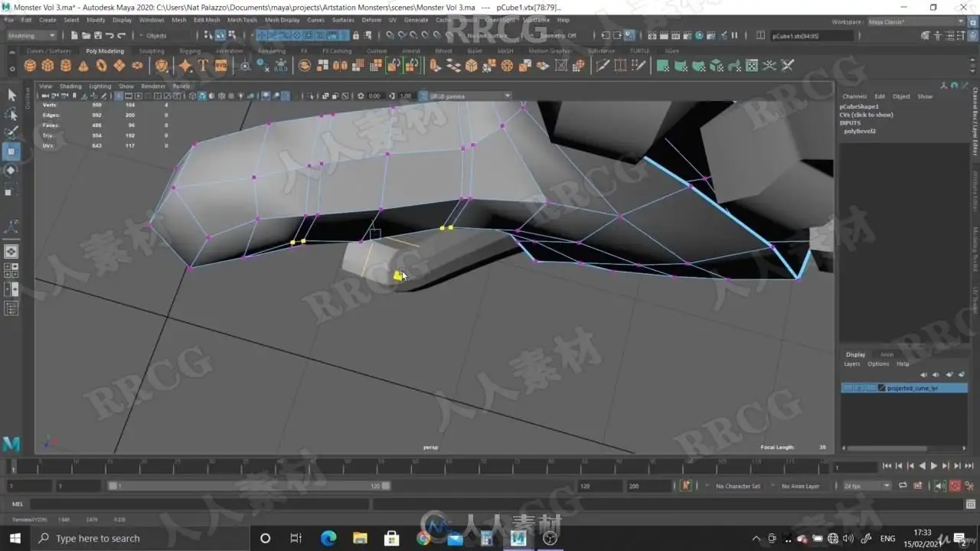
Task: Play the animation forwards
Action: click(933, 466)
